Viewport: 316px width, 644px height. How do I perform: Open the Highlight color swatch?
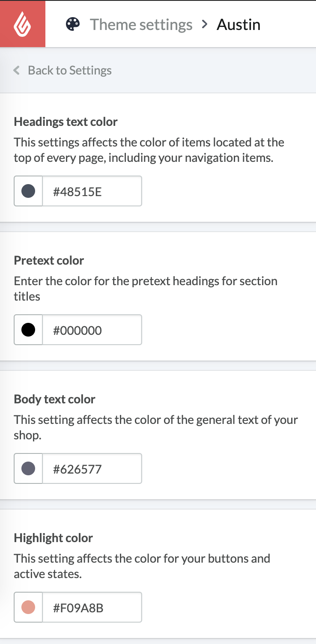click(28, 607)
